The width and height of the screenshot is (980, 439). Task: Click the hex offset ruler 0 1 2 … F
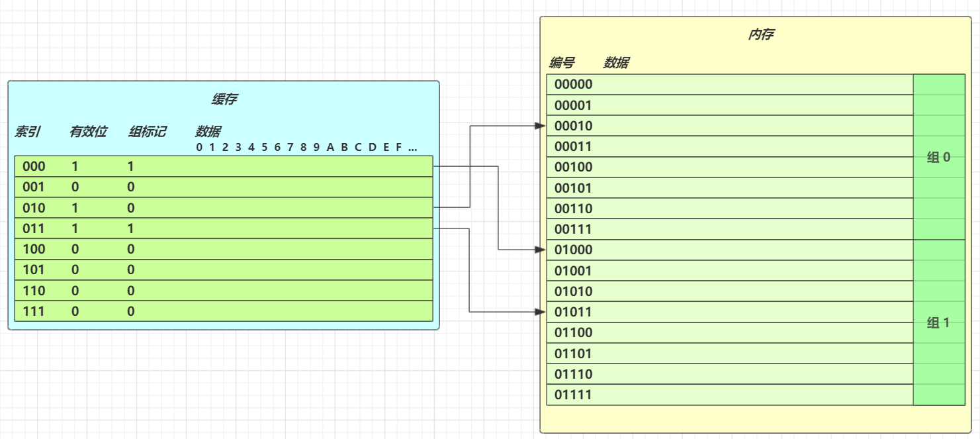[x=306, y=147]
